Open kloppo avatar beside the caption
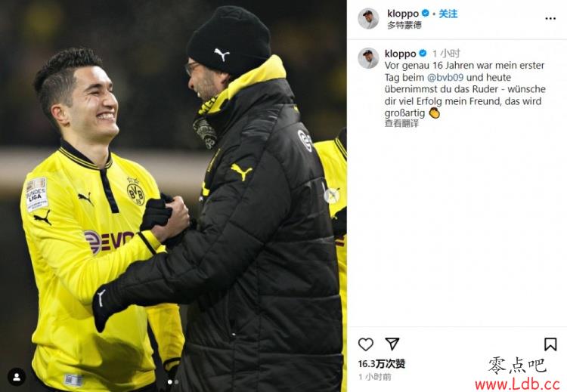This screenshot has height=392, width=567. [368, 58]
